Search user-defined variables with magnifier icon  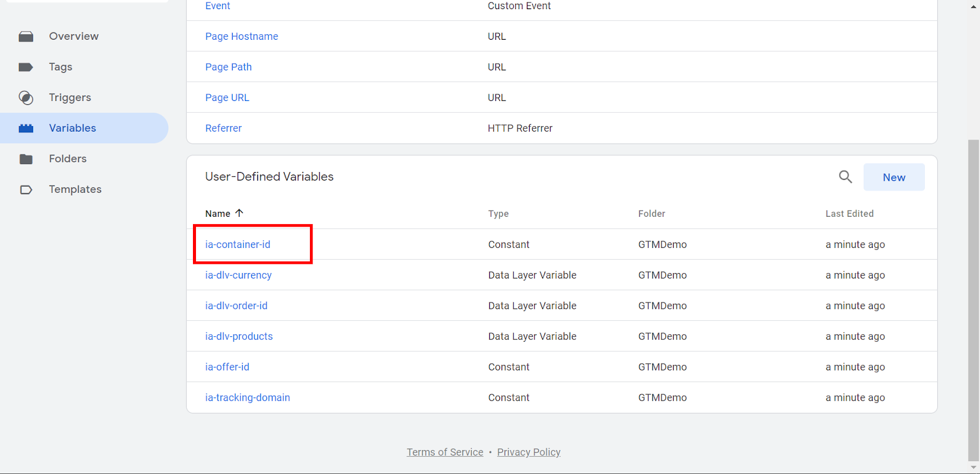point(845,177)
